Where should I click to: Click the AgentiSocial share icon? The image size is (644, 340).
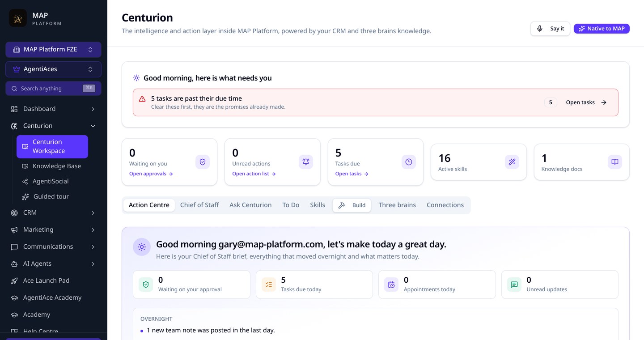(x=25, y=181)
